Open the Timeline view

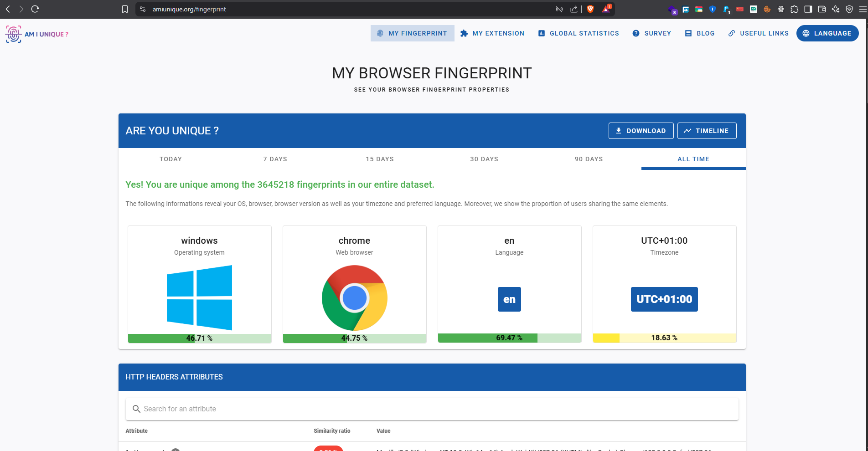(x=707, y=131)
